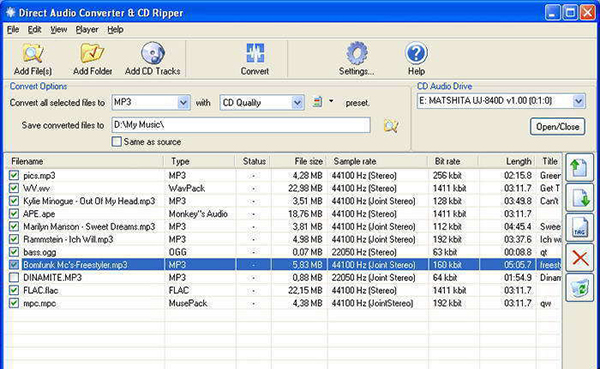The image size is (600, 369).
Task: Move selected file up with the green up-arrow icon
Action: tap(579, 168)
